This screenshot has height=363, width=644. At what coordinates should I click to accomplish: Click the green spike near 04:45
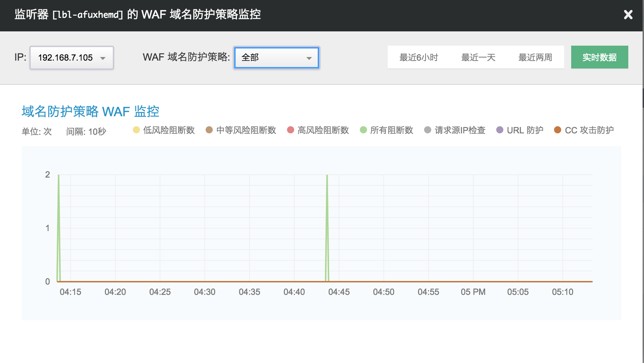tap(327, 214)
